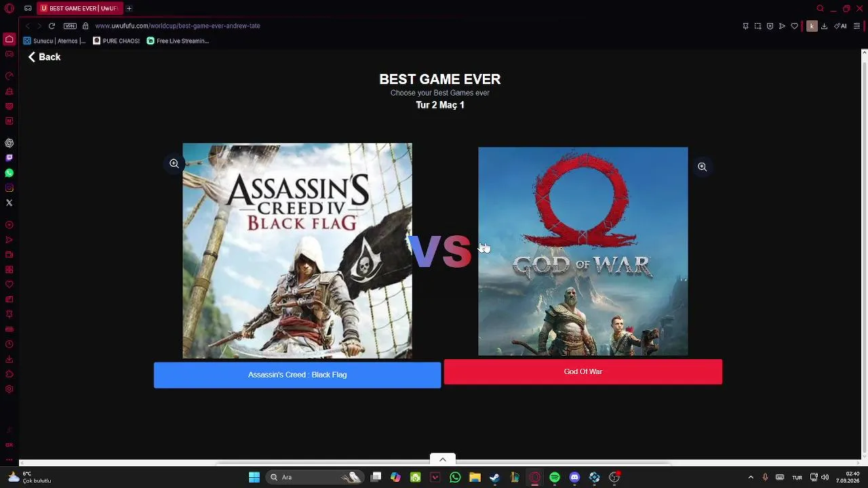
Task: Open the send/flow arrow icon in toolbar
Action: [x=782, y=26]
